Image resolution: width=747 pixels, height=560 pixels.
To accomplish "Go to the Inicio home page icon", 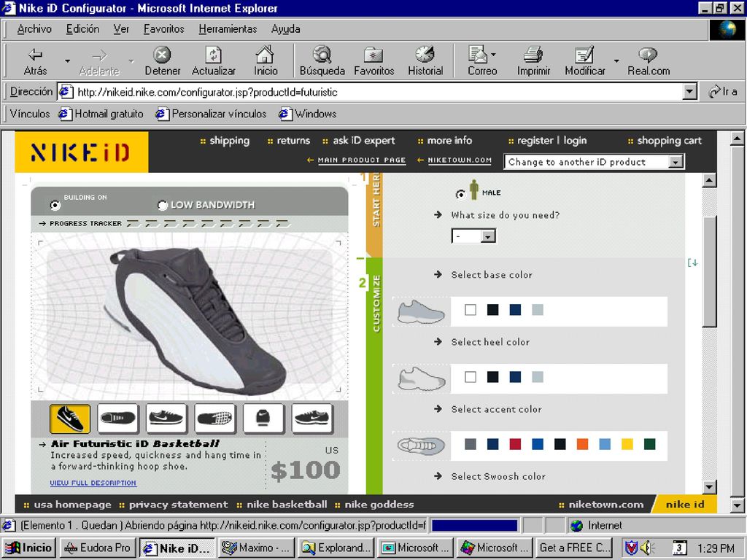I will tap(266, 61).
